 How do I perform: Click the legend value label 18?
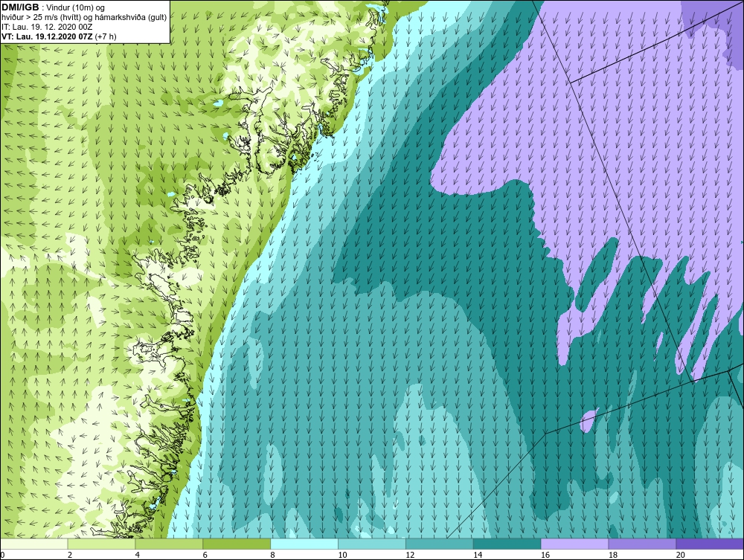coord(613,555)
